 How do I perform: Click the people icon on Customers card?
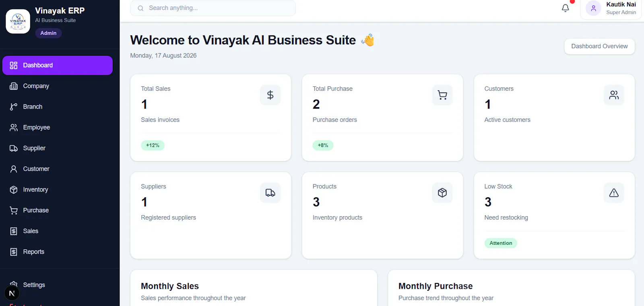point(614,95)
